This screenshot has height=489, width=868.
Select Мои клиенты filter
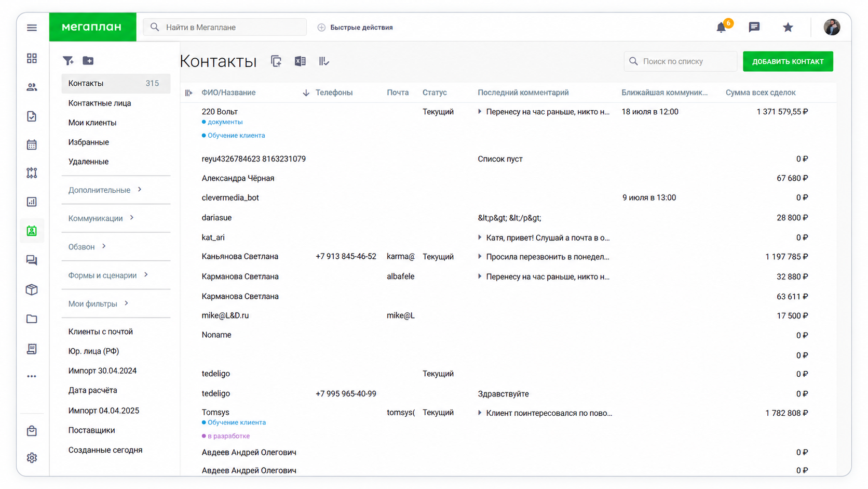92,123
